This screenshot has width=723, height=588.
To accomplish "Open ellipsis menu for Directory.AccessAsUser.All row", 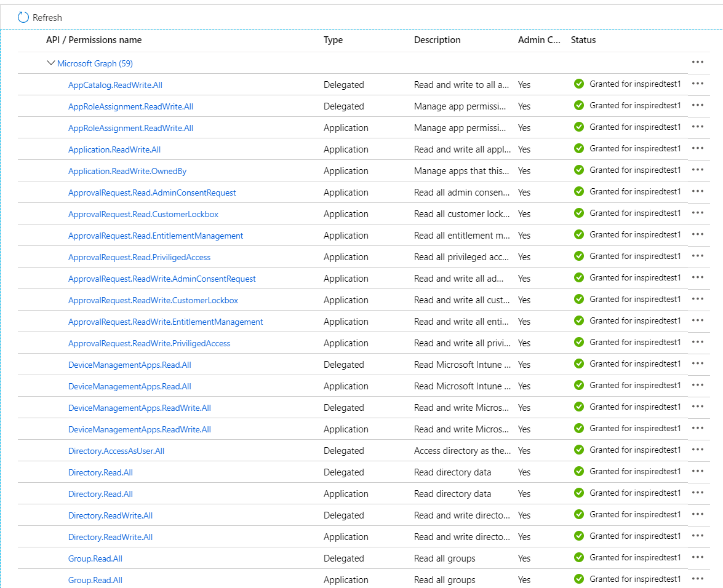I will point(697,450).
